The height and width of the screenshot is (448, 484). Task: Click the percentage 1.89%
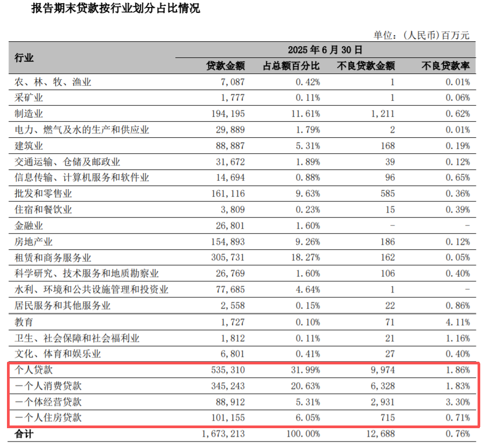pos(308,162)
